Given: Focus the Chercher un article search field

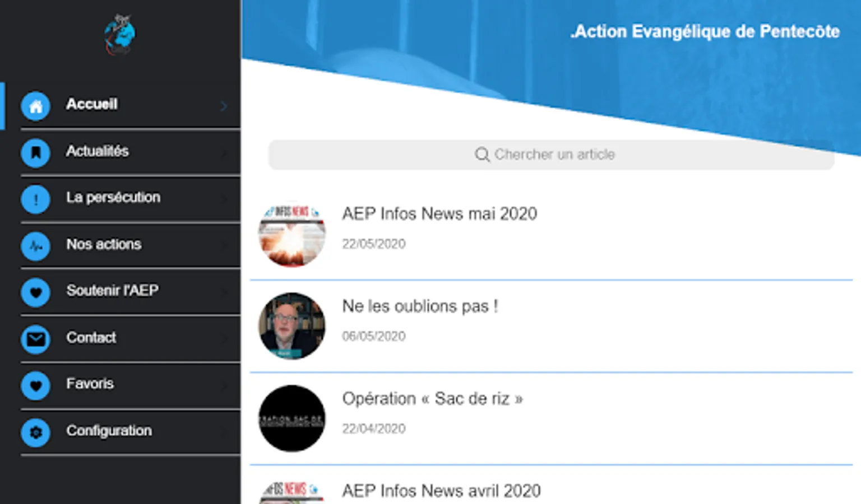Looking at the screenshot, I should [551, 155].
